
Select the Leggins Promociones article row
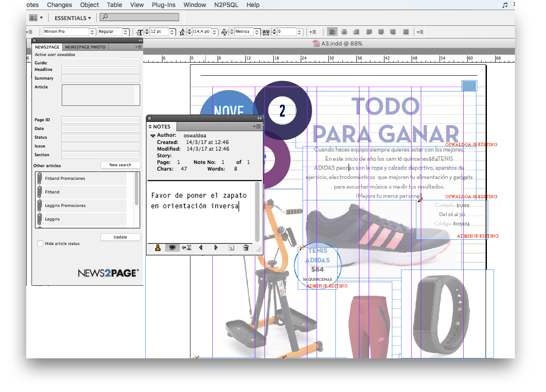click(85, 206)
